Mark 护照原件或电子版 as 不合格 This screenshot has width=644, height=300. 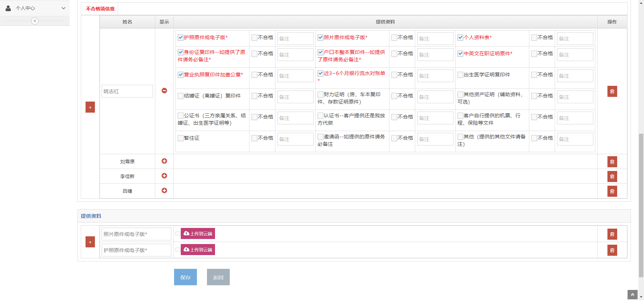click(x=254, y=38)
